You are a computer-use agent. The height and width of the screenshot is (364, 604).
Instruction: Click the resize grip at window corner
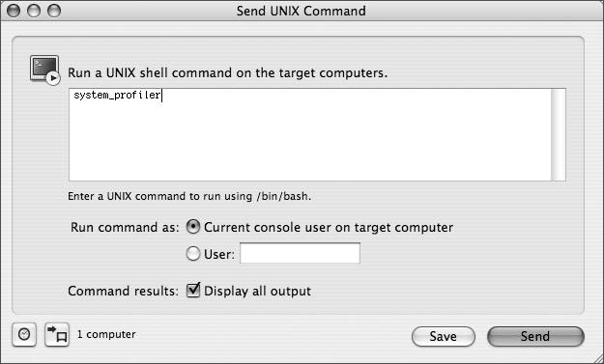[x=597, y=357]
